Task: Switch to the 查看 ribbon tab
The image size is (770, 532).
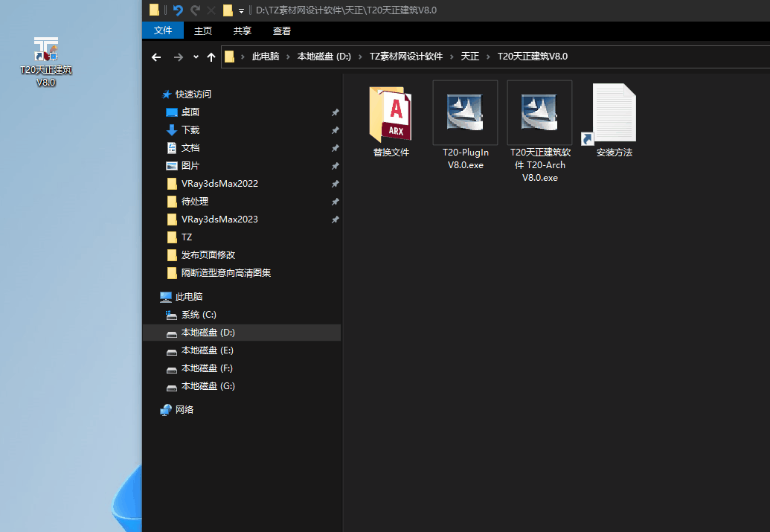Action: [x=282, y=31]
